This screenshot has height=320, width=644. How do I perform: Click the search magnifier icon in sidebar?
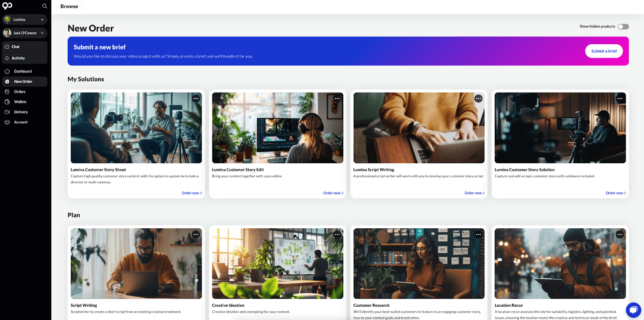click(45, 6)
